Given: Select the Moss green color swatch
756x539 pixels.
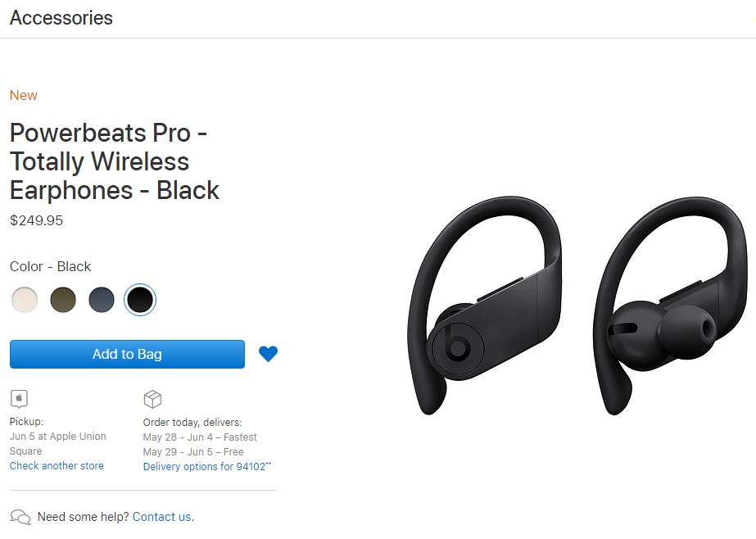Looking at the screenshot, I should click(x=63, y=299).
